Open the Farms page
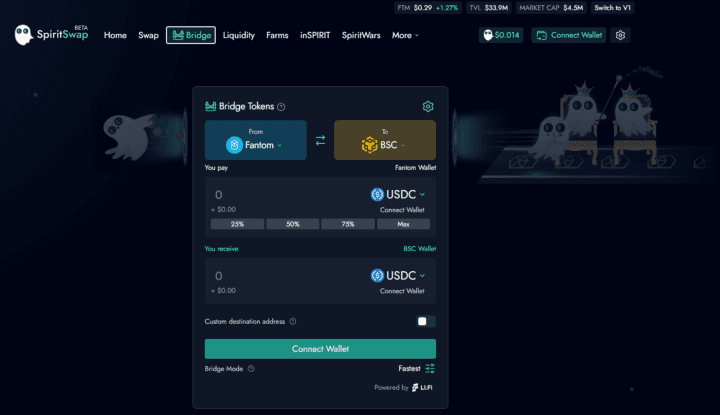This screenshot has width=720, height=415. click(277, 35)
